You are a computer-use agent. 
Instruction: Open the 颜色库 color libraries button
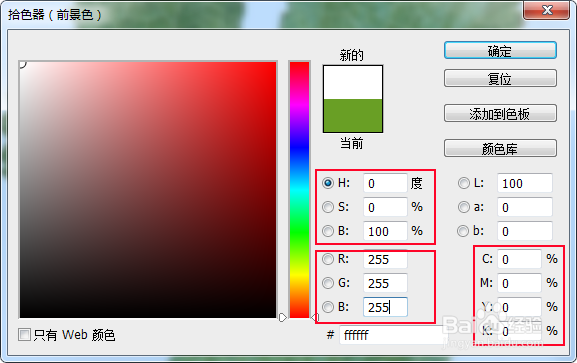click(500, 148)
